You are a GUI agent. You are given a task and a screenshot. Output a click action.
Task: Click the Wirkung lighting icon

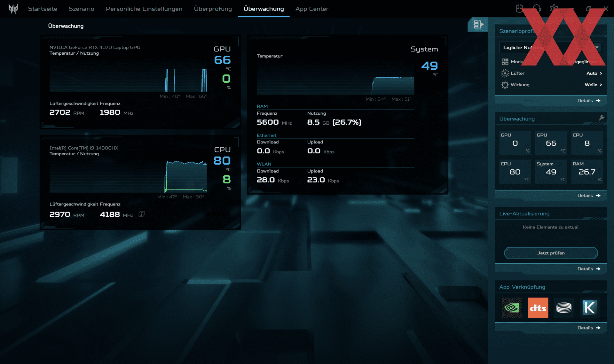[505, 85]
